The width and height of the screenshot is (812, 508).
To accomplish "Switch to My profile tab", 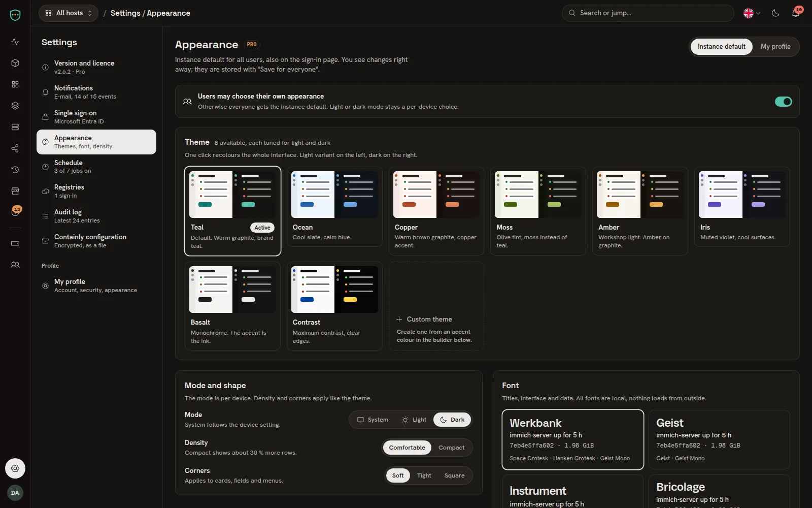I will pos(775,47).
